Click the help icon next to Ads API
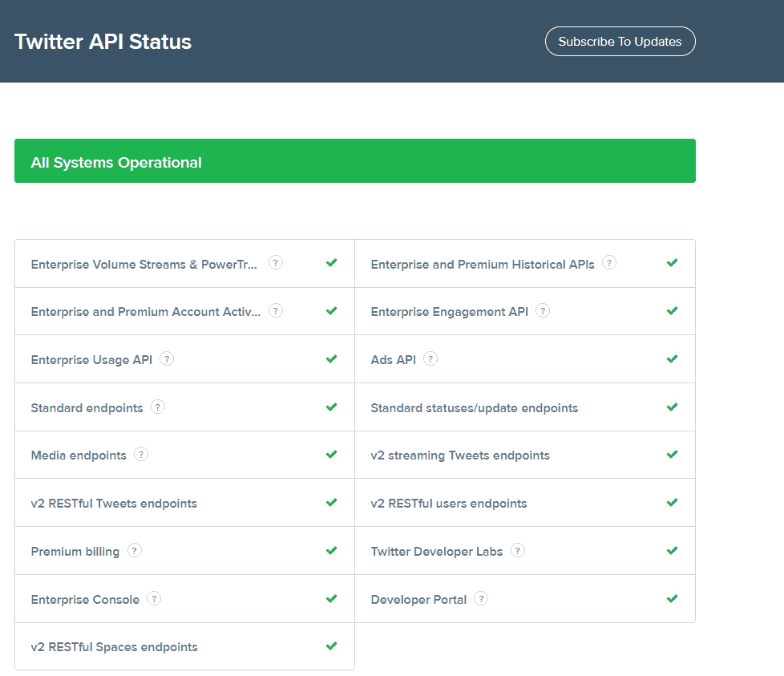Screen dimensions: 784x676 pos(430,358)
